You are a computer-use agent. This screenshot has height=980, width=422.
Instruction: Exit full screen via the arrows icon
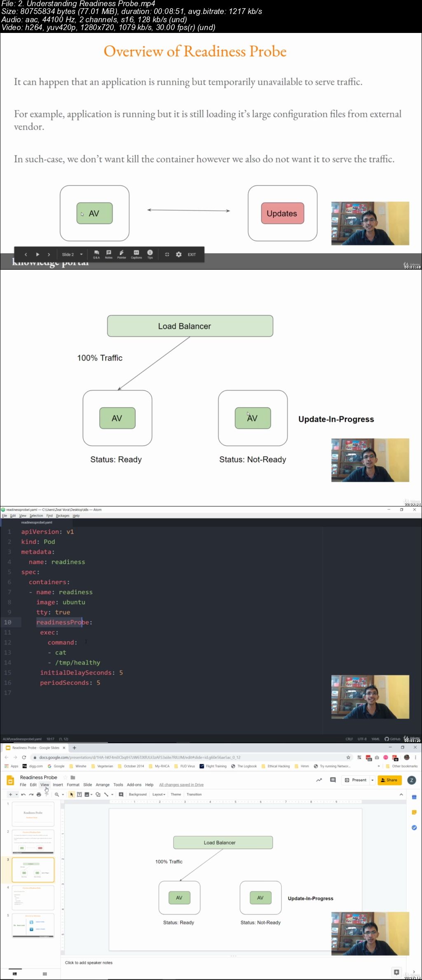(167, 254)
